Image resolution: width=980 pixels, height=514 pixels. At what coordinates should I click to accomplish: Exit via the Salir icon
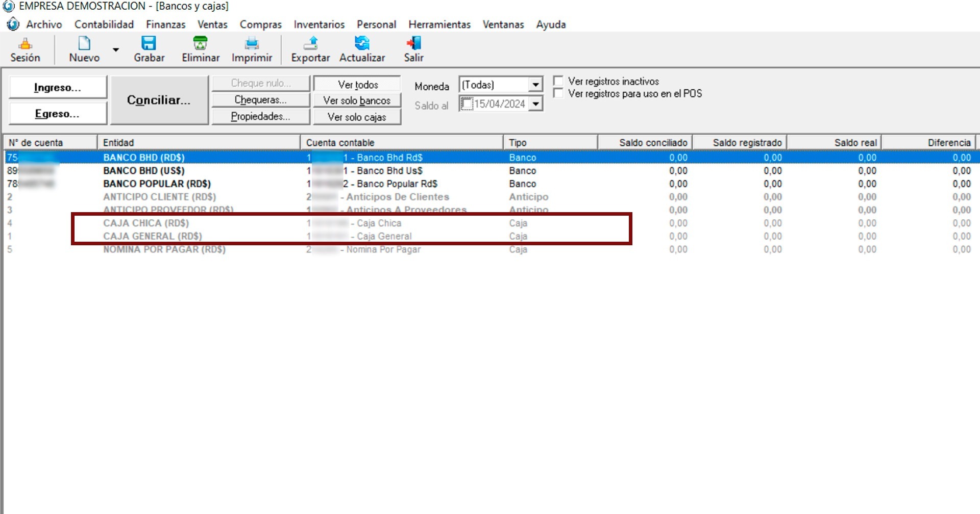pos(413,44)
